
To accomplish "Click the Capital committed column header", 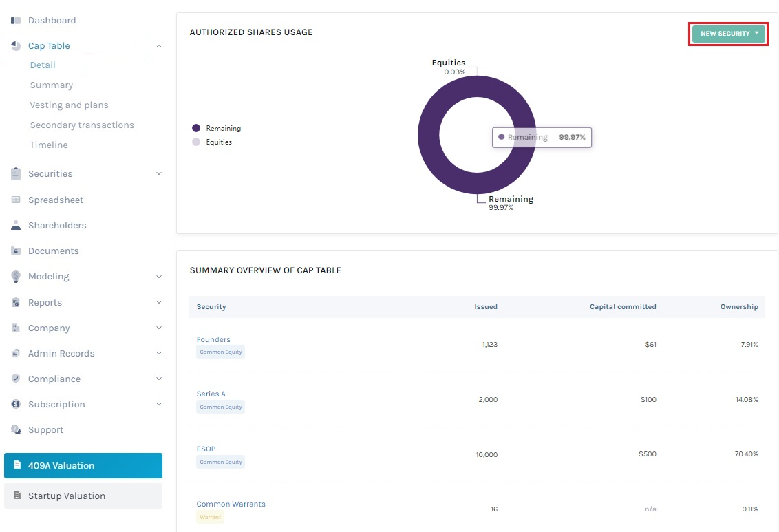I will (x=623, y=306).
